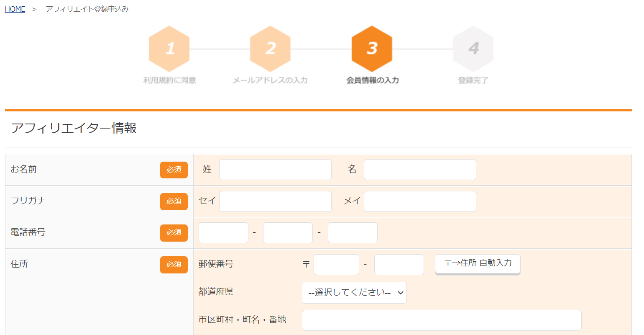Click 必須 badge in 住所 row
644x335 pixels.
tap(174, 265)
